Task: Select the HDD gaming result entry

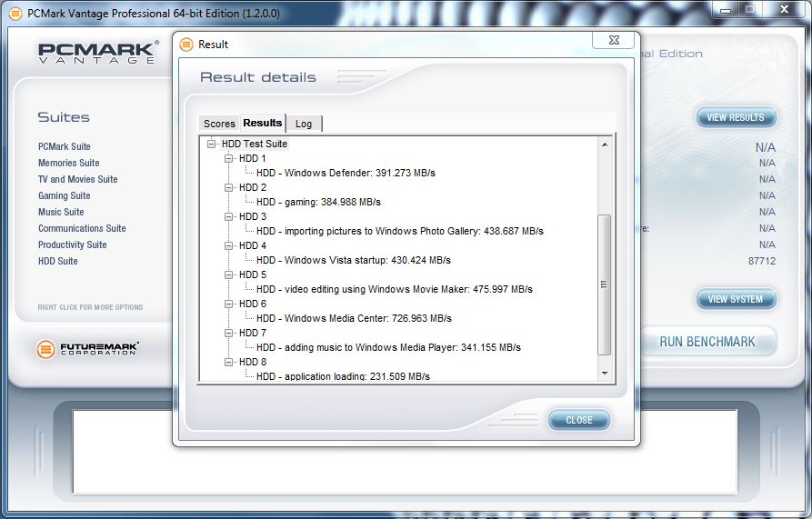Action: (x=318, y=202)
